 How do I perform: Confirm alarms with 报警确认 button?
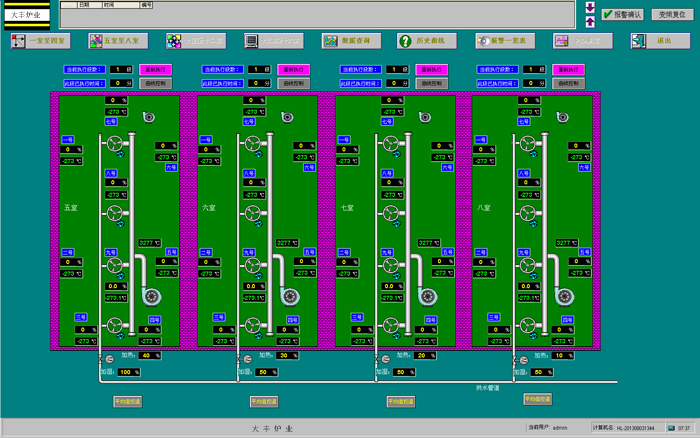pos(622,15)
